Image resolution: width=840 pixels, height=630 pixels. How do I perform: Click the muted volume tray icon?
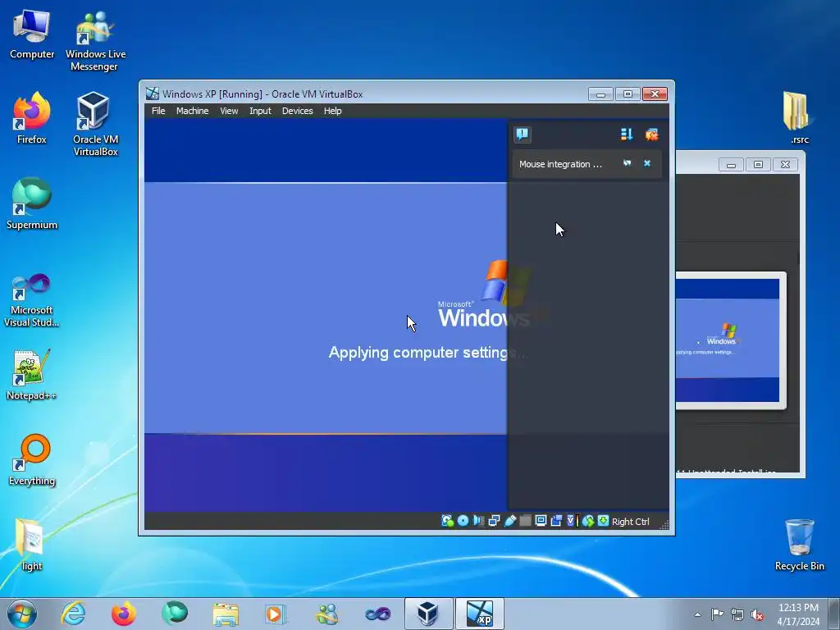[x=757, y=614]
